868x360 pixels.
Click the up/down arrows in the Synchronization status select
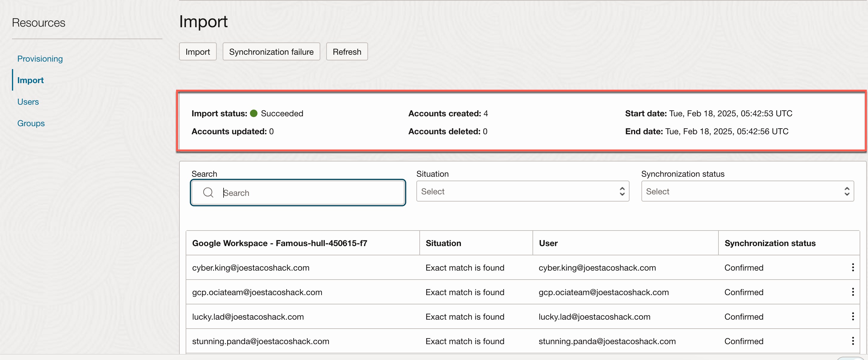[x=847, y=191]
